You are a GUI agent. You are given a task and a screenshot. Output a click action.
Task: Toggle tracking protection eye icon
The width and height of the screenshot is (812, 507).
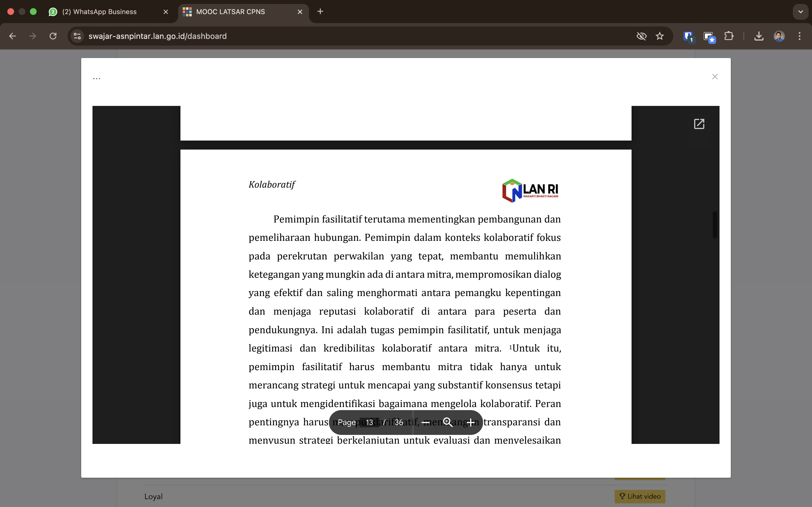pos(641,36)
